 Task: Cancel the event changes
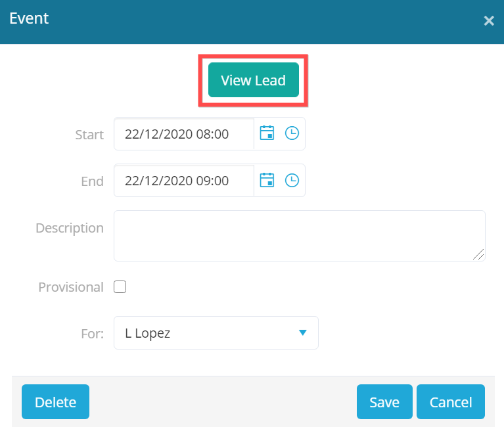(451, 401)
